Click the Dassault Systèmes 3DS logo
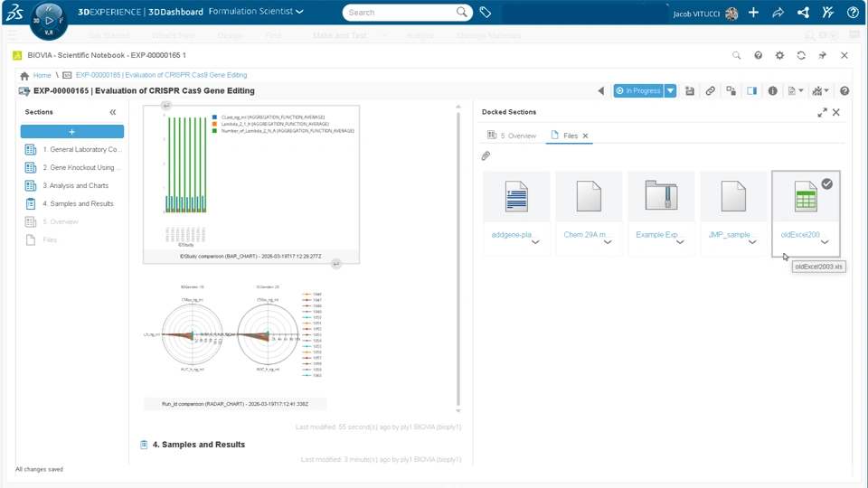The image size is (868, 488). tap(14, 12)
